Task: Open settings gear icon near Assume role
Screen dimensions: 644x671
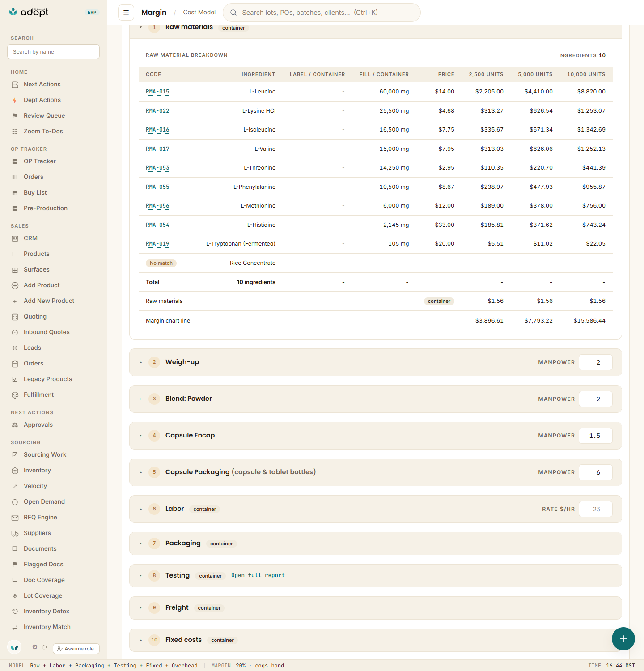Action: pos(35,647)
